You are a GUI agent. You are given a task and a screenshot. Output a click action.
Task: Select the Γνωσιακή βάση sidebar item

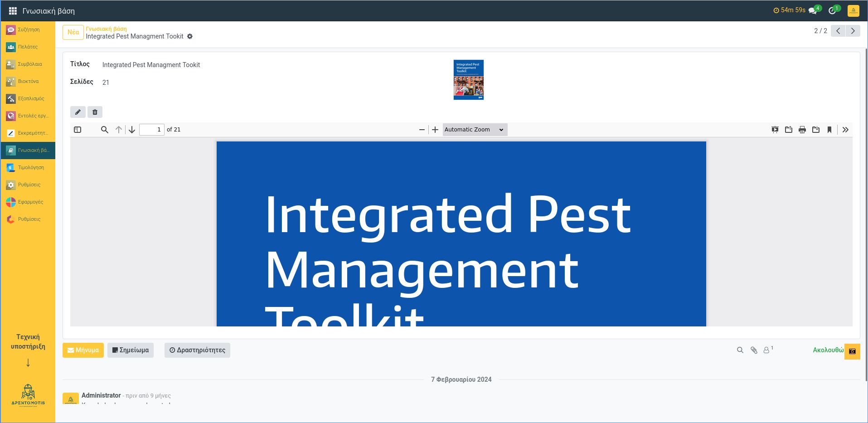pos(28,151)
